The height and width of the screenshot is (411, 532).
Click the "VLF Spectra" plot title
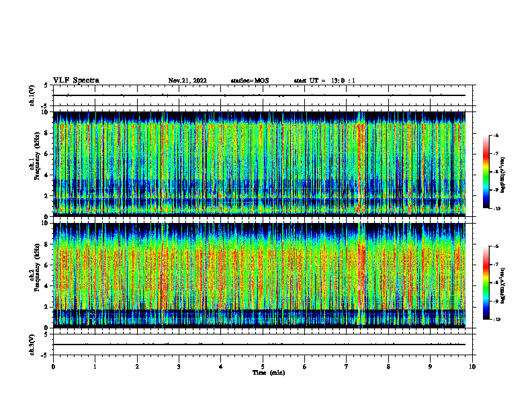pos(76,81)
